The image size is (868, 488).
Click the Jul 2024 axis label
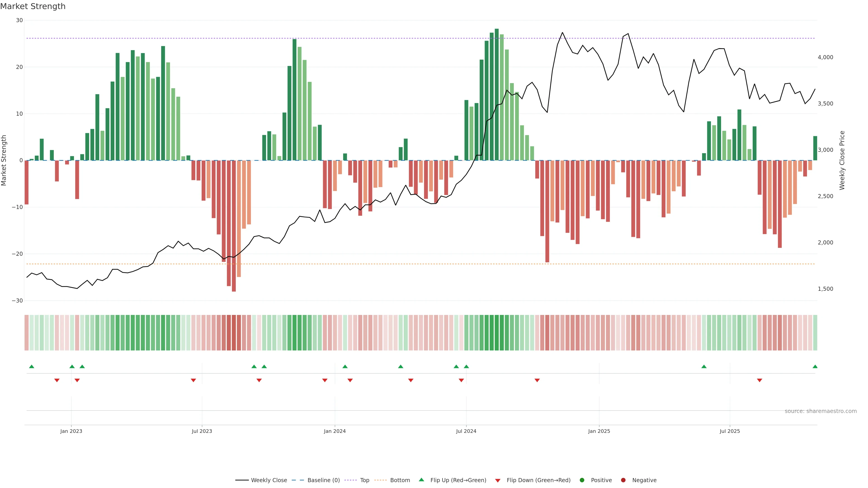(466, 431)
